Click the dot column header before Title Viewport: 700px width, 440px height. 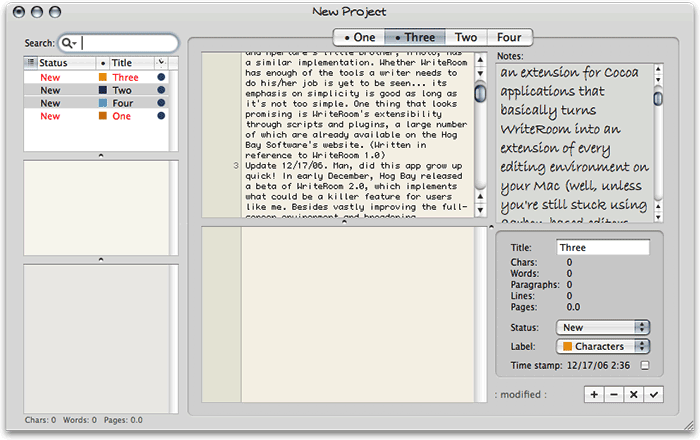pyautogui.click(x=103, y=63)
